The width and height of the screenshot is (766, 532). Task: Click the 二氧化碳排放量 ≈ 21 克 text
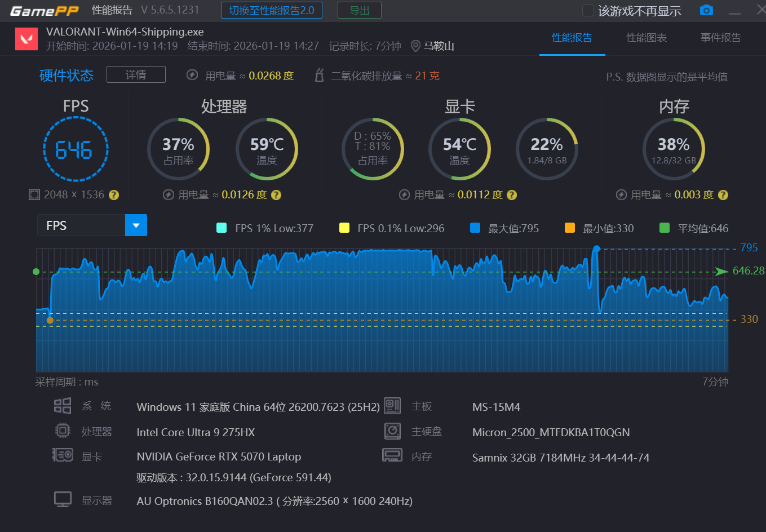[386, 76]
